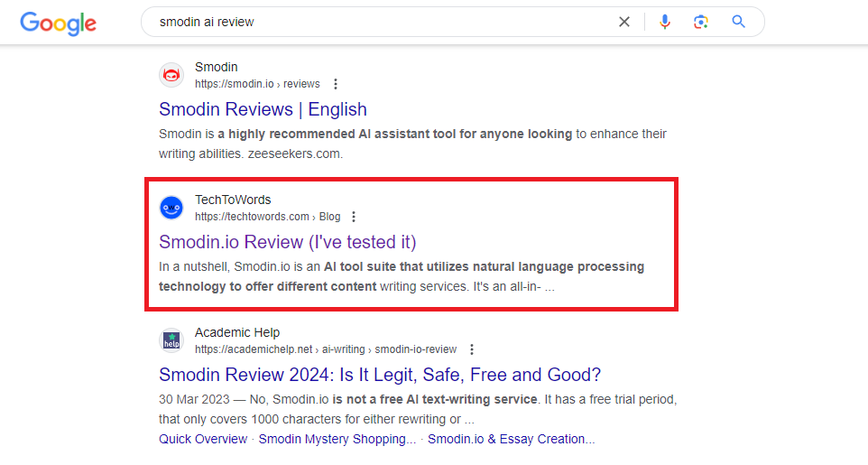868x465 pixels.
Task: Click the Google logo
Action: click(x=58, y=23)
